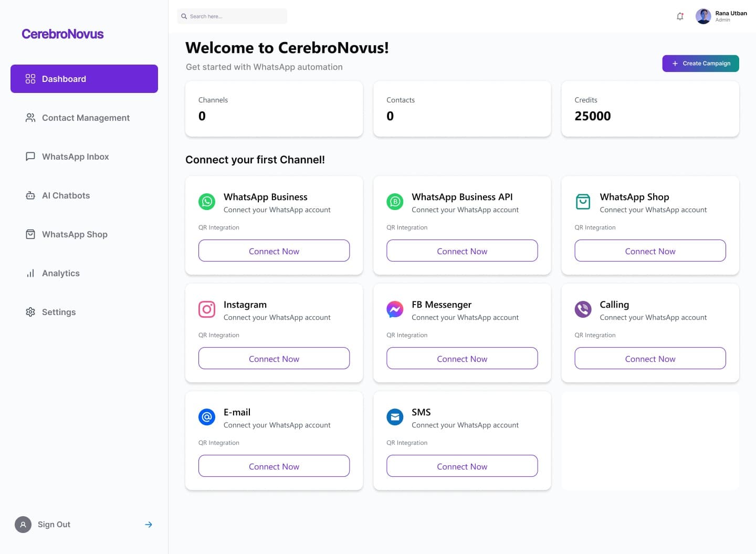Image resolution: width=756 pixels, height=554 pixels.
Task: Open Settings from the sidebar
Action: 58,312
